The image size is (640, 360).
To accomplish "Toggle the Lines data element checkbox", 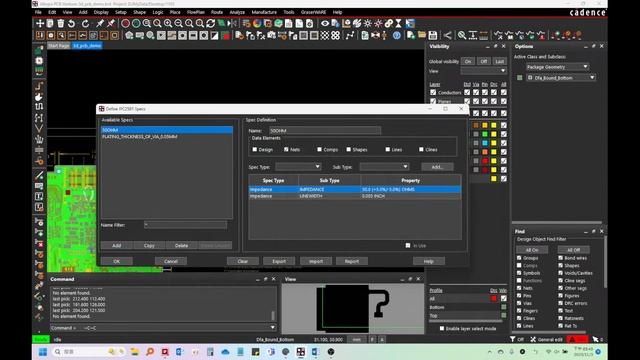I will coord(388,149).
